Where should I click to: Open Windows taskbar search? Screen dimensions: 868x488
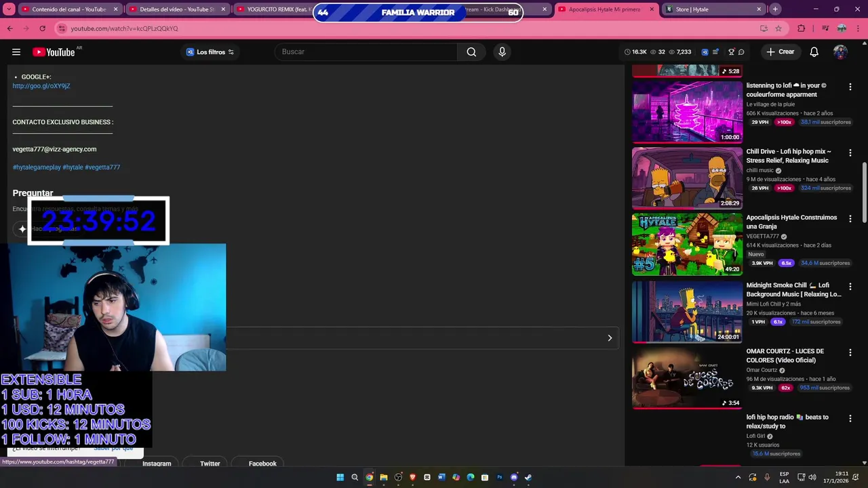355,477
